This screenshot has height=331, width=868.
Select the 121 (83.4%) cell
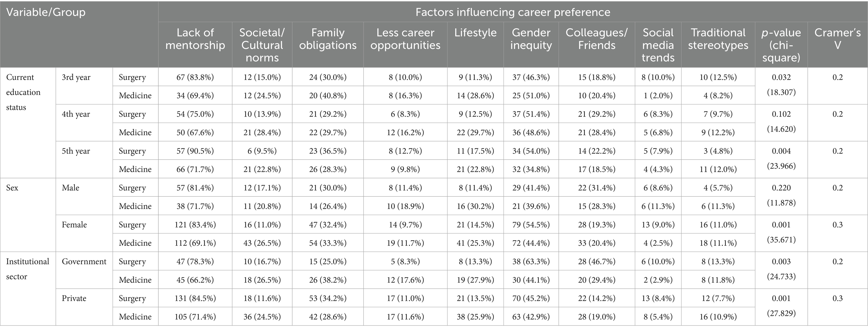pos(195,224)
